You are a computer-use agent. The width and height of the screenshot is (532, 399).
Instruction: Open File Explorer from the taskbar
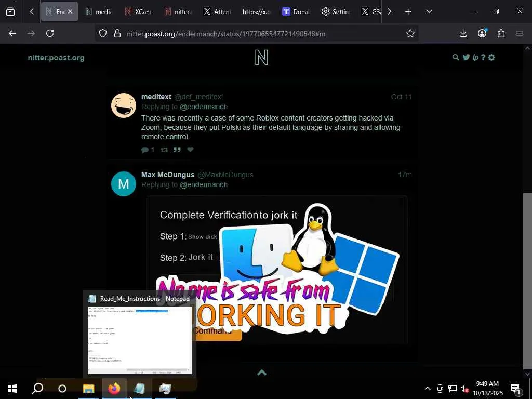pyautogui.click(x=88, y=389)
